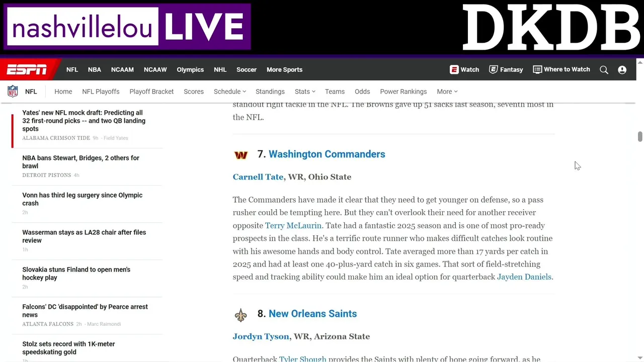Open the New Orleans Saints heading link
The image size is (644, 362).
312,314
